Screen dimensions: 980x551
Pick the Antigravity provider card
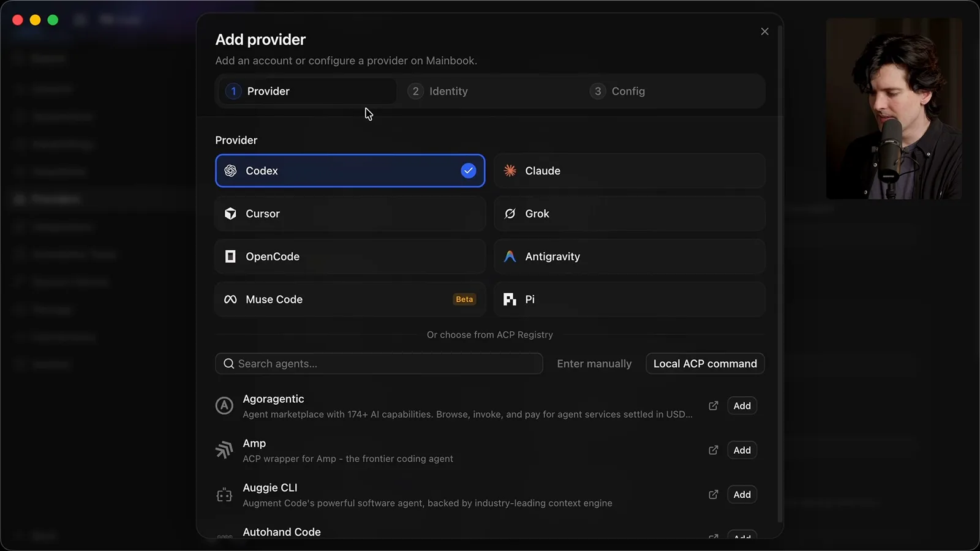(629, 257)
